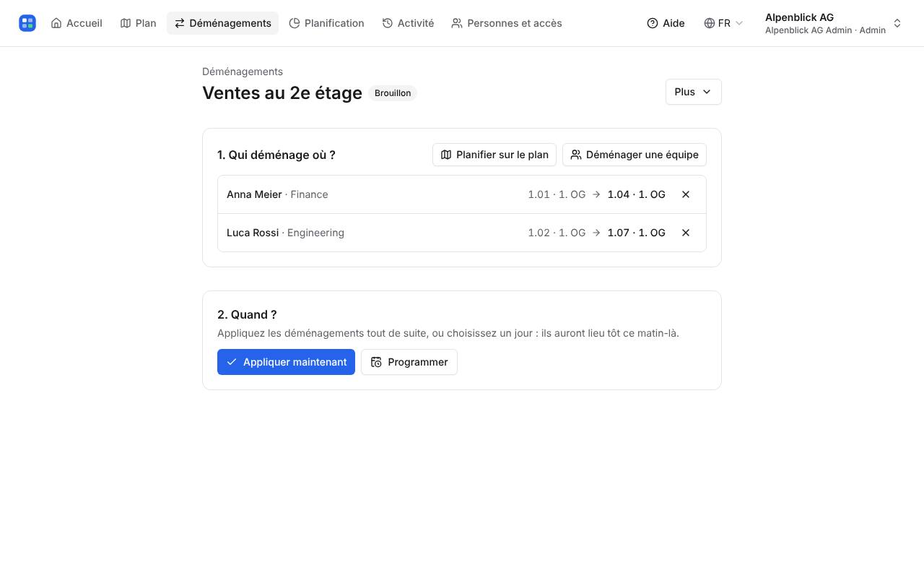
Task: Click destination 1.07 · 1. OG
Action: [637, 233]
